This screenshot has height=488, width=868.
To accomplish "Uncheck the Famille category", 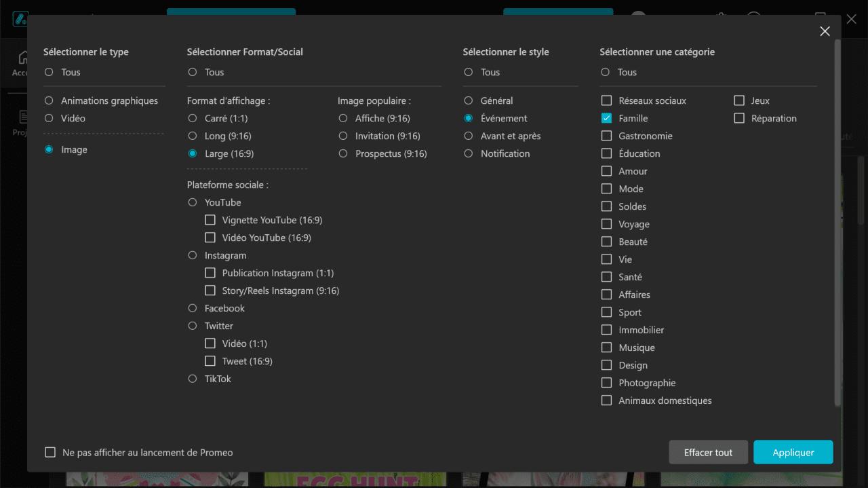I will (x=607, y=118).
